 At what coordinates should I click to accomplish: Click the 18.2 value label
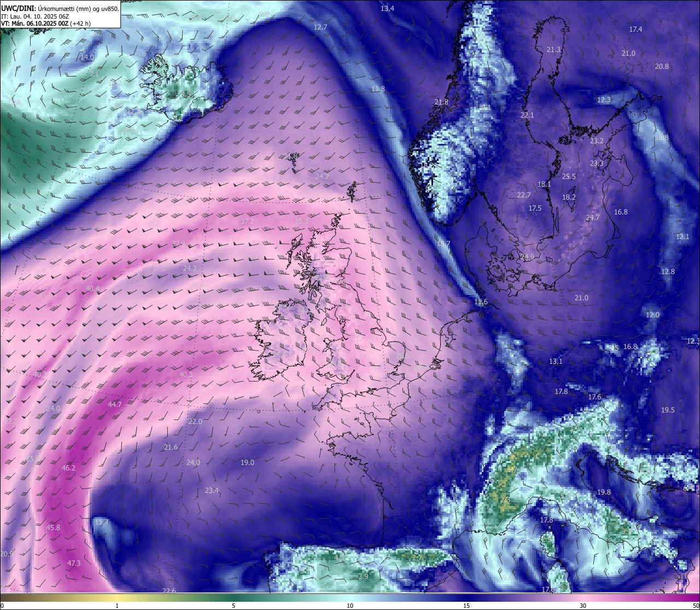point(569,197)
